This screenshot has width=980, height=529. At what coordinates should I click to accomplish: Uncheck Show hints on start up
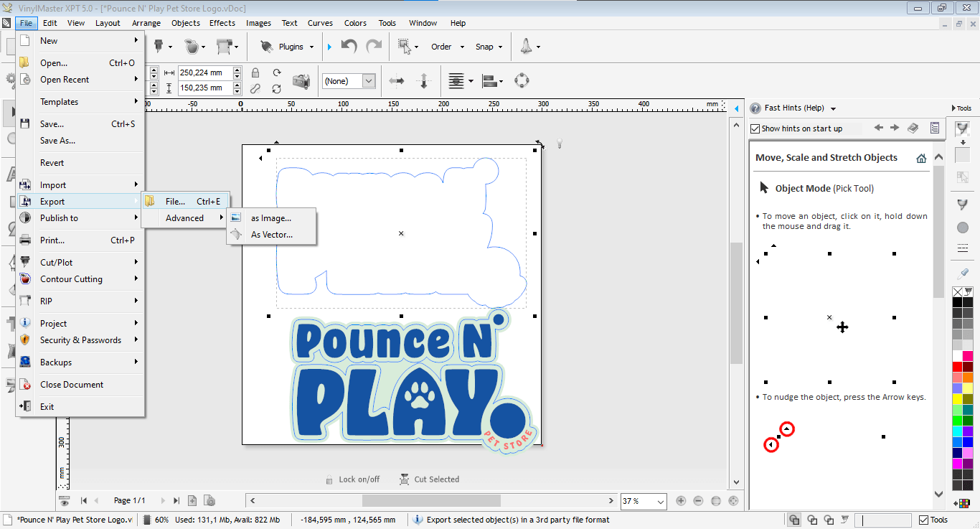(x=755, y=128)
